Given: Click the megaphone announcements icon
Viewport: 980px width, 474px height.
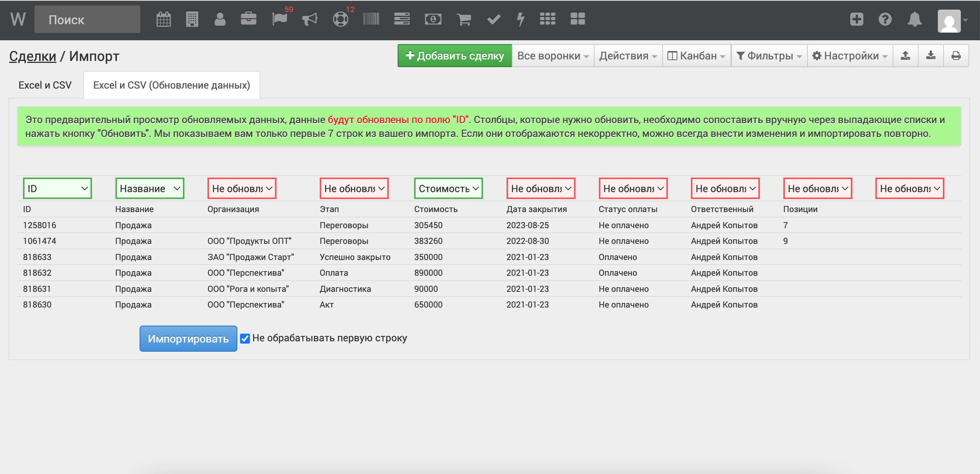Looking at the screenshot, I should click(310, 19).
